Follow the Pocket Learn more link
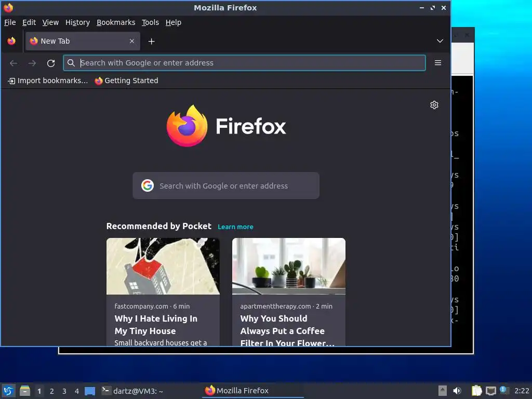The image size is (532, 399). [235, 227]
